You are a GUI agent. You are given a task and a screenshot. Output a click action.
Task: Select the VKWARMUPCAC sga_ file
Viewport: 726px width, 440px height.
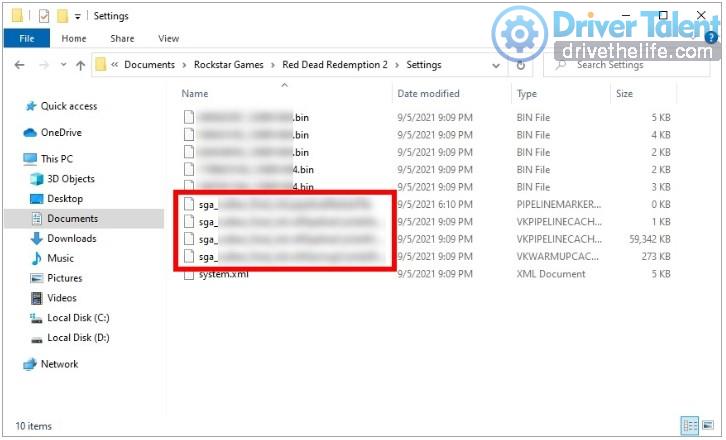[426, 257]
